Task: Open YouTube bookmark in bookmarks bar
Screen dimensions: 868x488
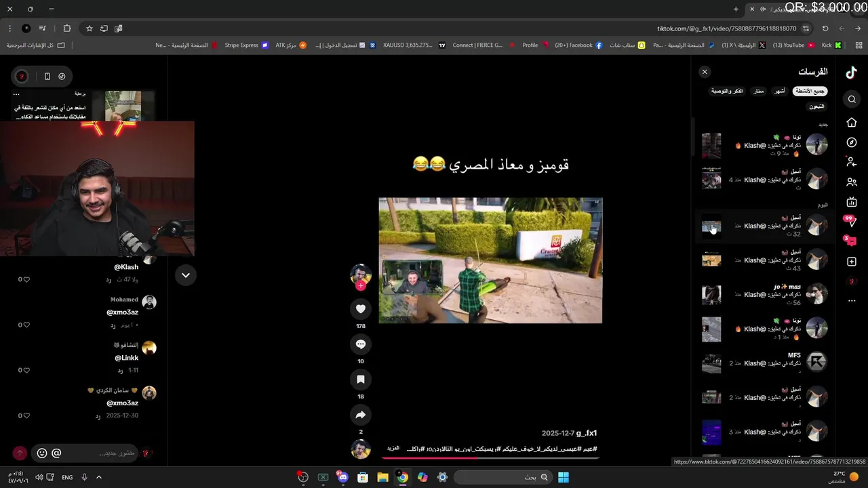Action: [793, 45]
